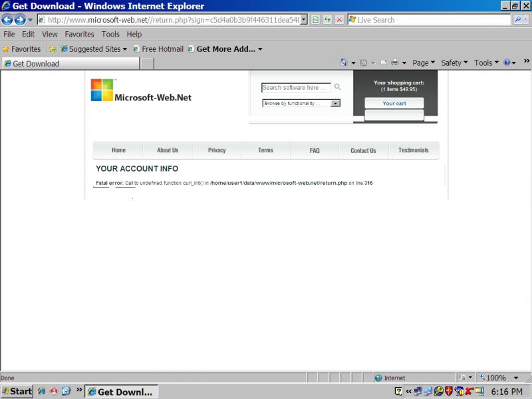
Task: Click the magnifier icon next to software search
Action: [337, 87]
